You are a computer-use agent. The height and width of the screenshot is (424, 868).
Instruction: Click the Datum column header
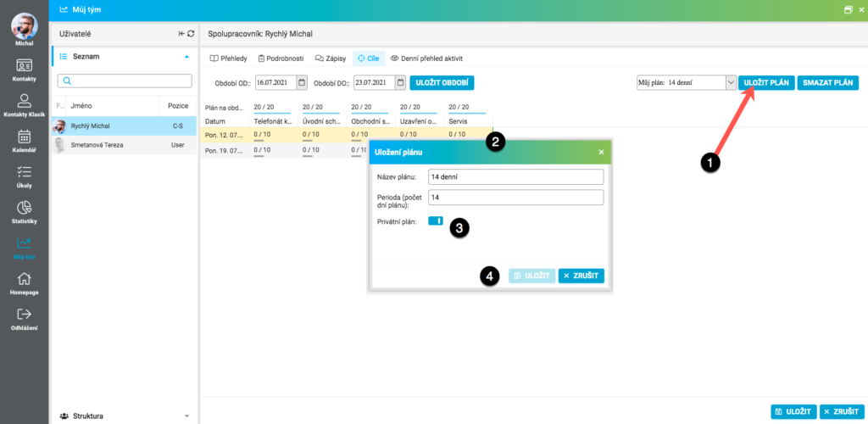point(225,120)
